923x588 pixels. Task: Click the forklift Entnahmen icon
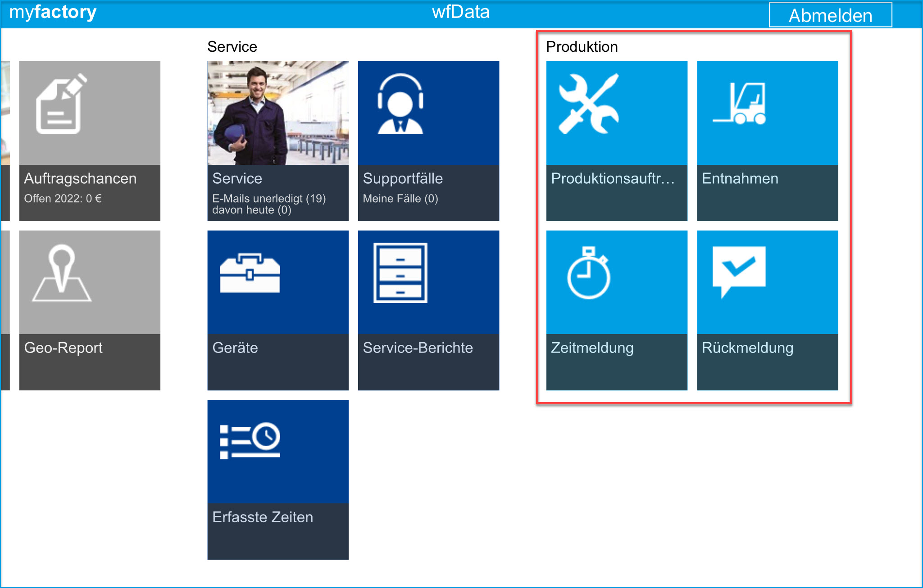click(739, 103)
